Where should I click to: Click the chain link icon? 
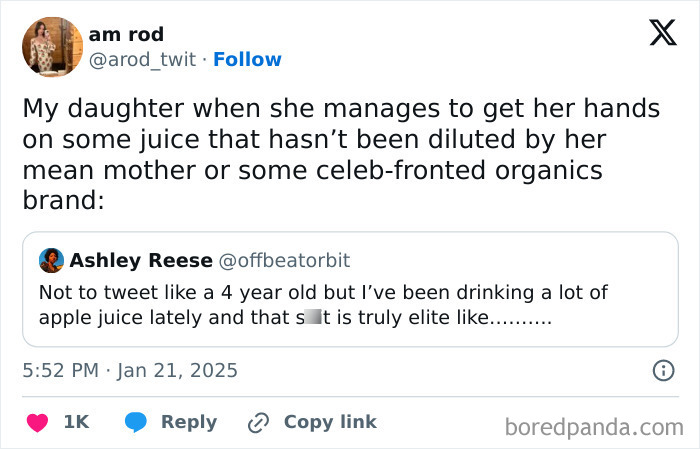coord(259,423)
